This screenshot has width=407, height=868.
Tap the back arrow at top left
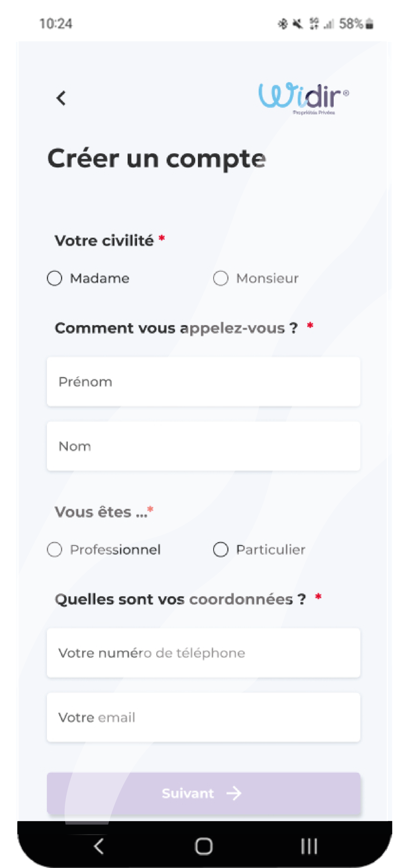point(61,98)
